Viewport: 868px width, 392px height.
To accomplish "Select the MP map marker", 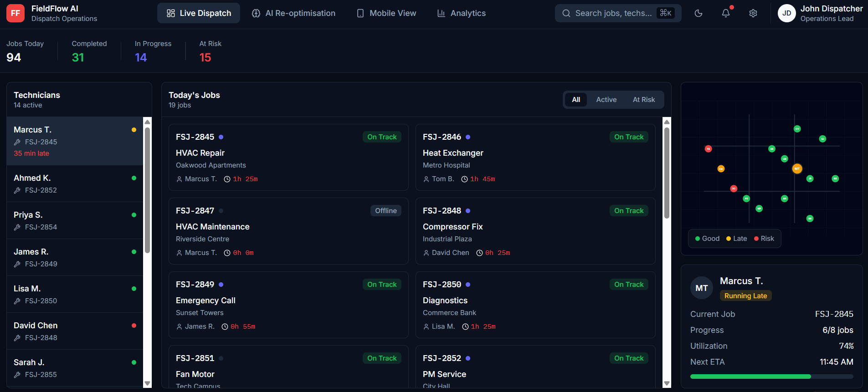I will [x=759, y=209].
